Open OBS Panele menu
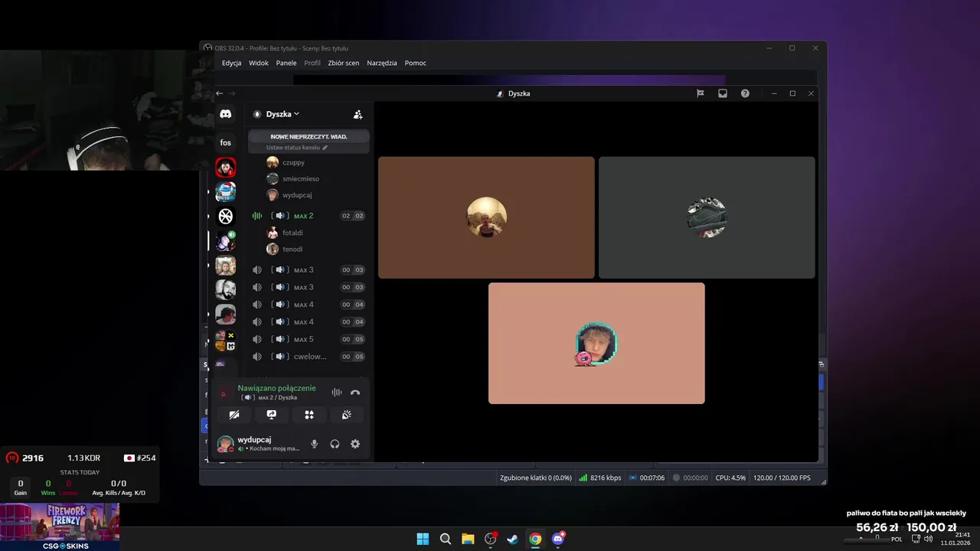980x551 pixels. [x=286, y=63]
